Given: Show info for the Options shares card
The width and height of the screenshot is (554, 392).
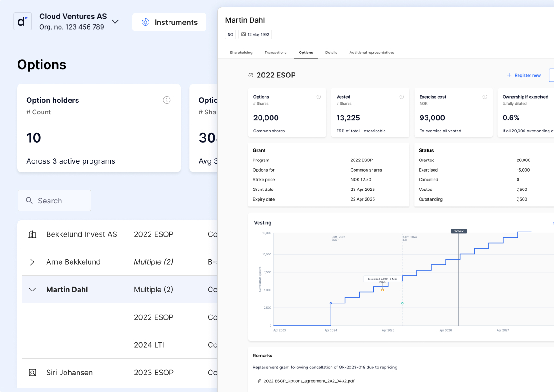Looking at the screenshot, I should [x=319, y=97].
